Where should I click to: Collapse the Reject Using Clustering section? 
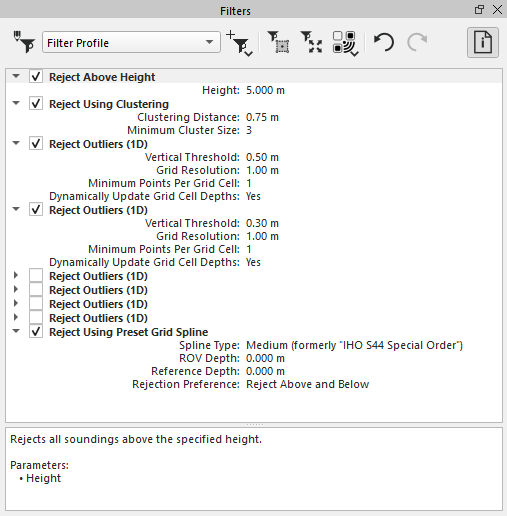tap(16, 103)
